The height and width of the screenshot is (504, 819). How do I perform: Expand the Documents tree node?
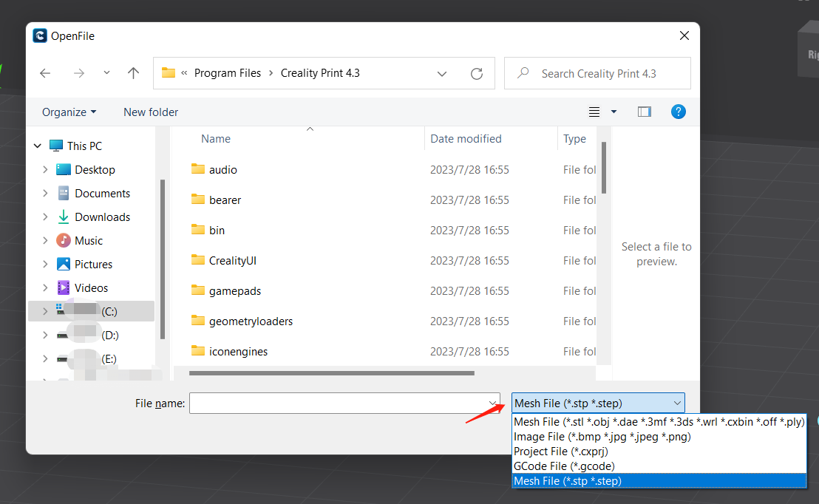point(45,193)
